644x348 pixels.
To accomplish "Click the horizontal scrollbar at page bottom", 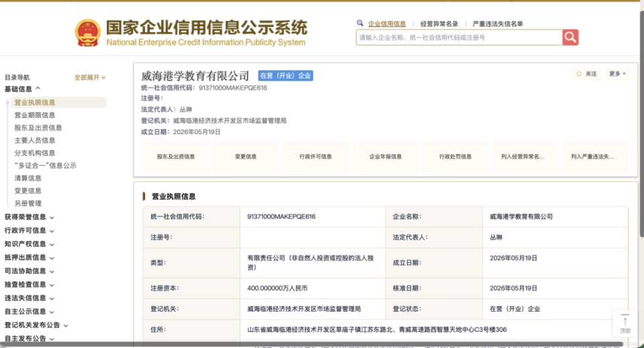I will click(x=312, y=344).
